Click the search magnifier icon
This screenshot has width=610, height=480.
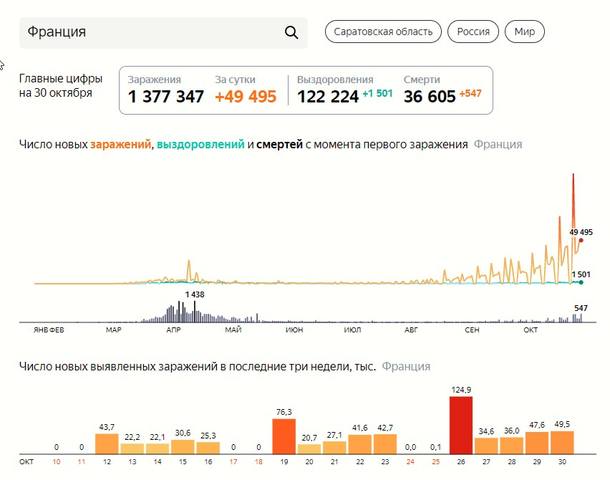tap(291, 32)
